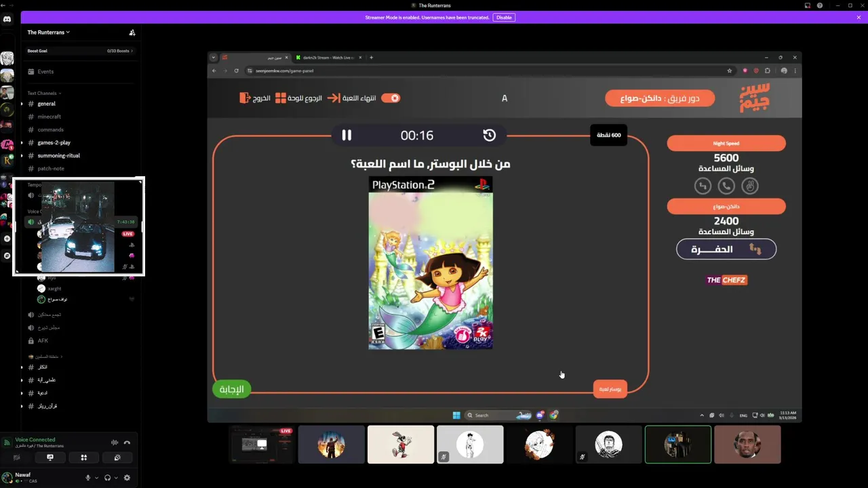This screenshot has height=488, width=868.
Task: Open the patch-note text channel
Action: pos(80,168)
